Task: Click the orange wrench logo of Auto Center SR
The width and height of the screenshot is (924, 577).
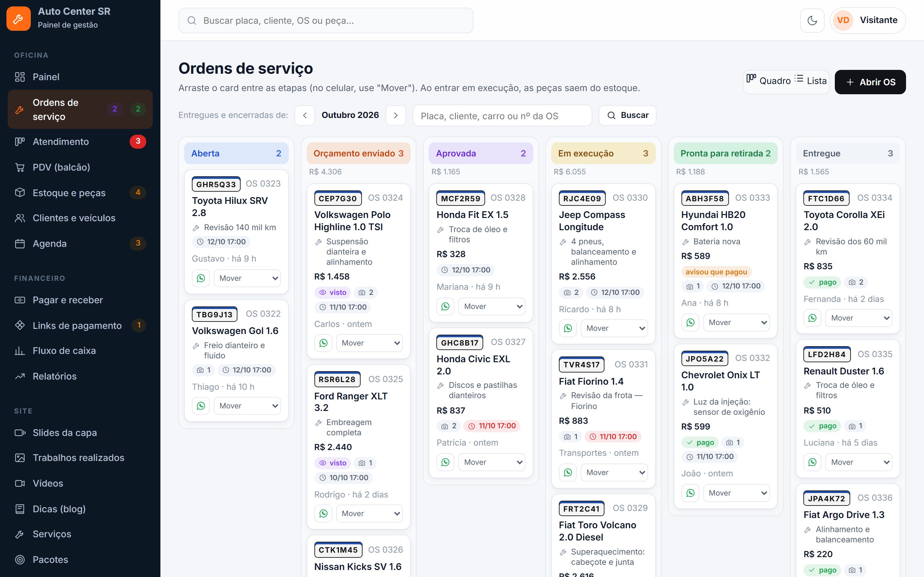Action: tap(18, 18)
